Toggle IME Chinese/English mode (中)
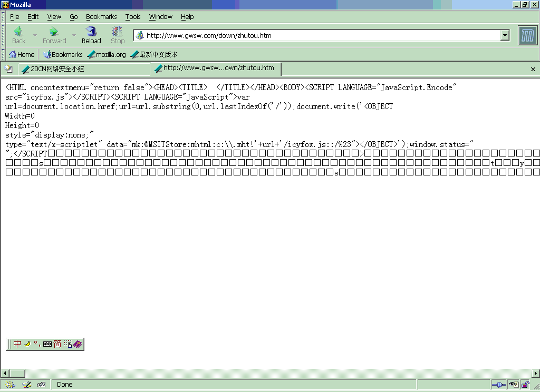The height and width of the screenshot is (392, 540). pos(17,344)
